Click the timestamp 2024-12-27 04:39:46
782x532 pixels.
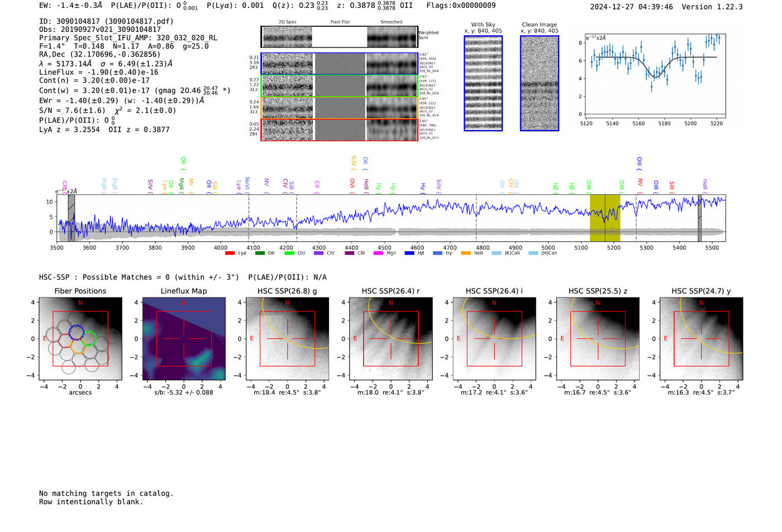point(632,7)
